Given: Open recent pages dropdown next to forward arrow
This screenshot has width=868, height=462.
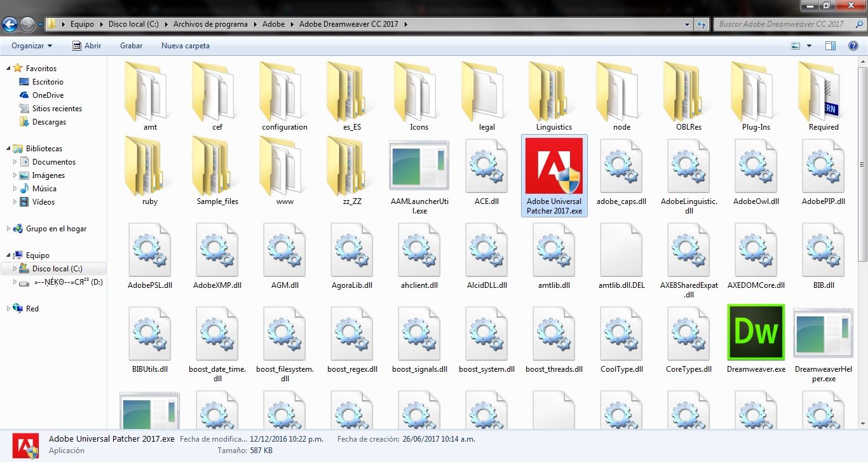Looking at the screenshot, I should pyautogui.click(x=40, y=25).
